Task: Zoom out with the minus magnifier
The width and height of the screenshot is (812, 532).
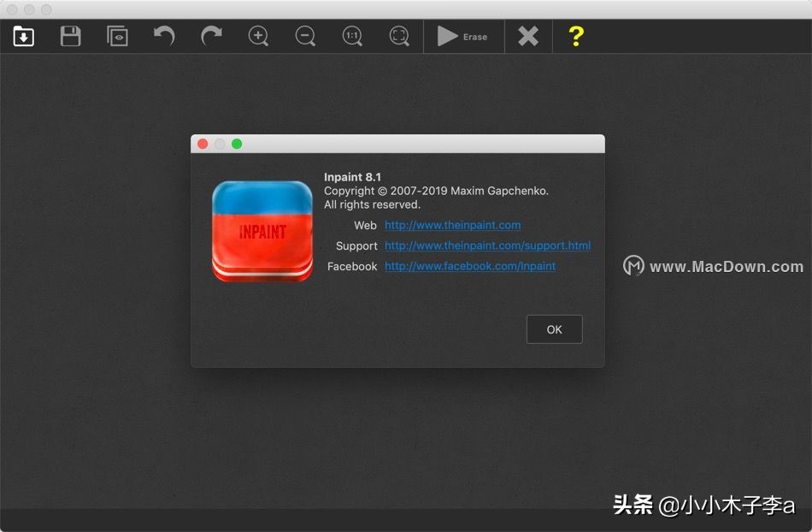Action: click(x=305, y=36)
